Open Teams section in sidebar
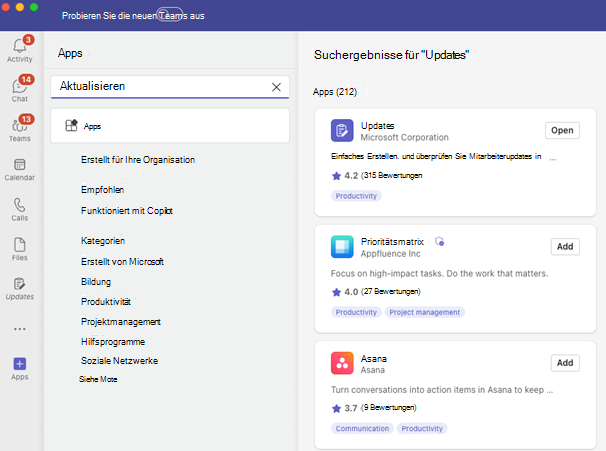 tap(20, 129)
